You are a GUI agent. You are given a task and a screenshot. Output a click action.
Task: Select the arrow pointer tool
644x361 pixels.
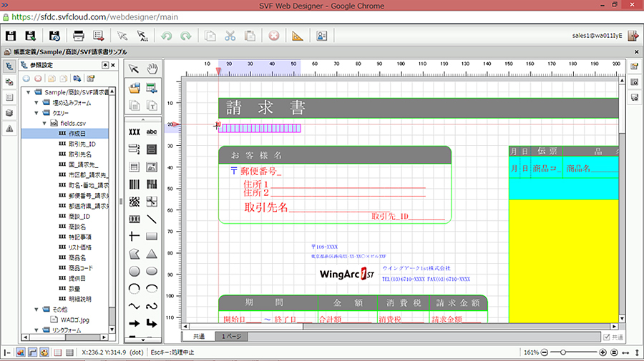pos(133,68)
